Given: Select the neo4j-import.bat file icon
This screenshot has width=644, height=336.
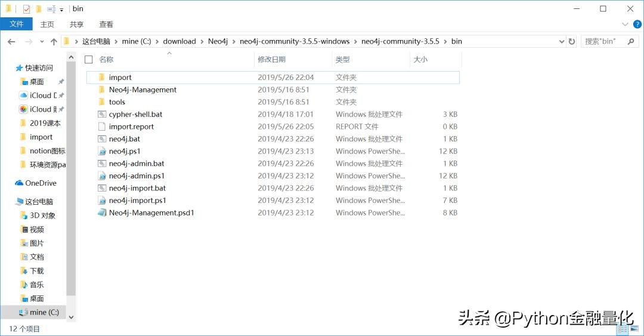Looking at the screenshot, I should pos(102,189).
